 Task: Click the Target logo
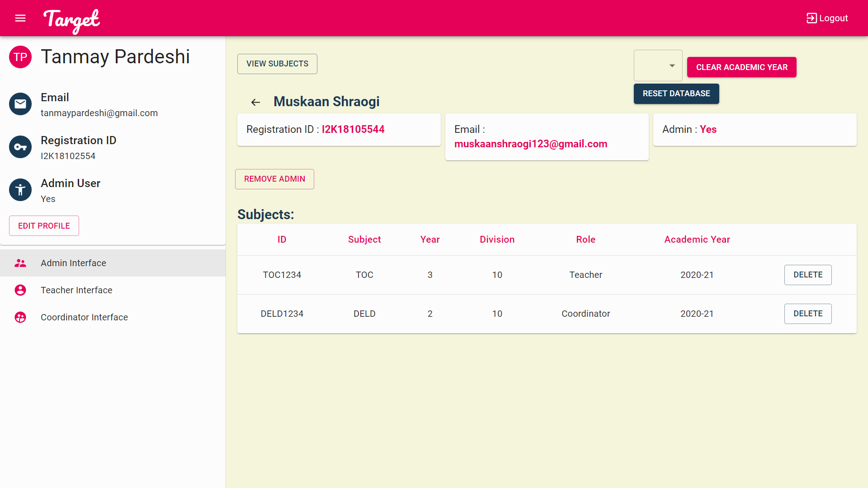(71, 20)
